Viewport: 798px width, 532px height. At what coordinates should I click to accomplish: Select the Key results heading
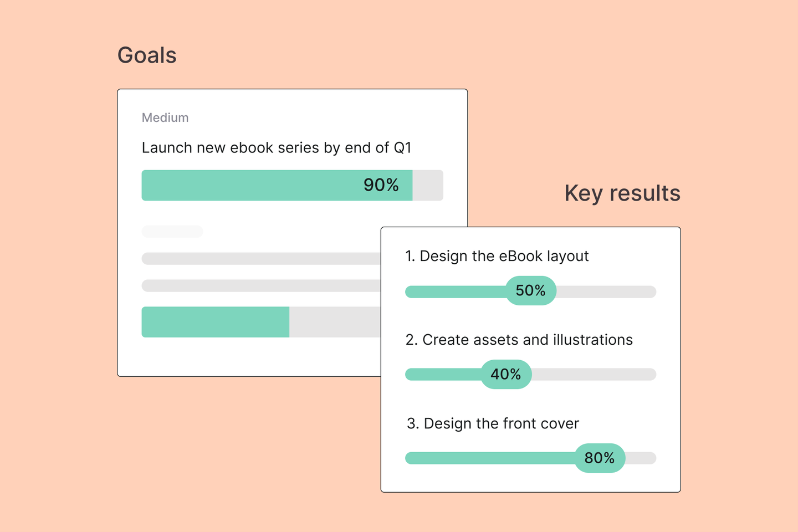[622, 193]
